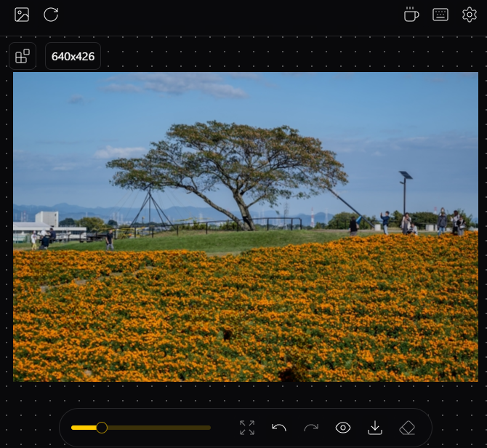Open settings with the gear icon

point(470,15)
